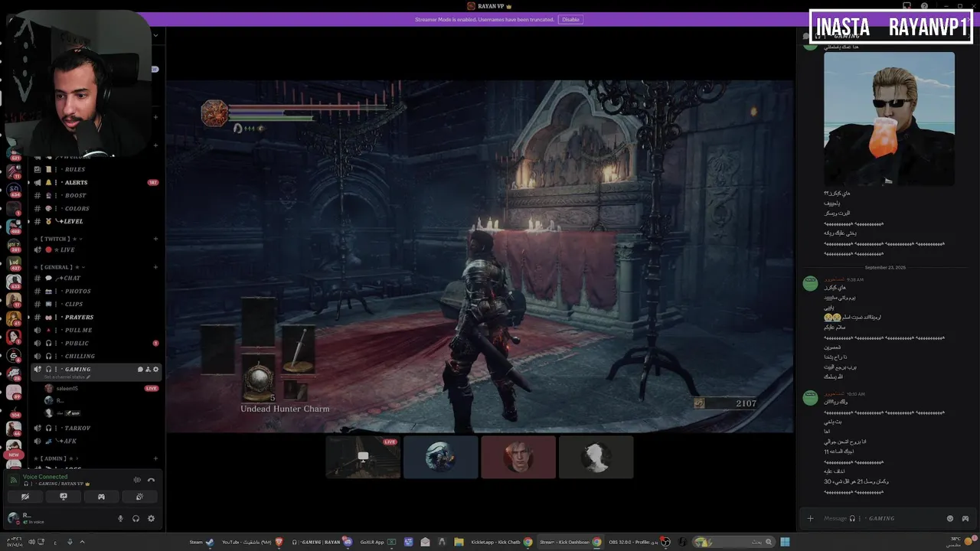The height and width of the screenshot is (551, 980).
Task: Join the AFK voice channel
Action: pos(96,441)
